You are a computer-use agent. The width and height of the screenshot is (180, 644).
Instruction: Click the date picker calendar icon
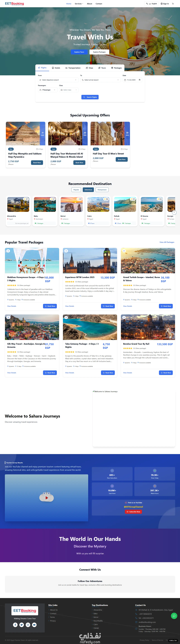pyautogui.click(x=139, y=80)
